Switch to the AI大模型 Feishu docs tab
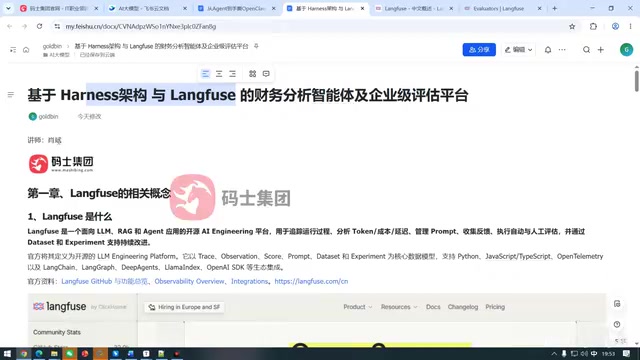Image resolution: width=640 pixels, height=360 pixels. click(144, 9)
